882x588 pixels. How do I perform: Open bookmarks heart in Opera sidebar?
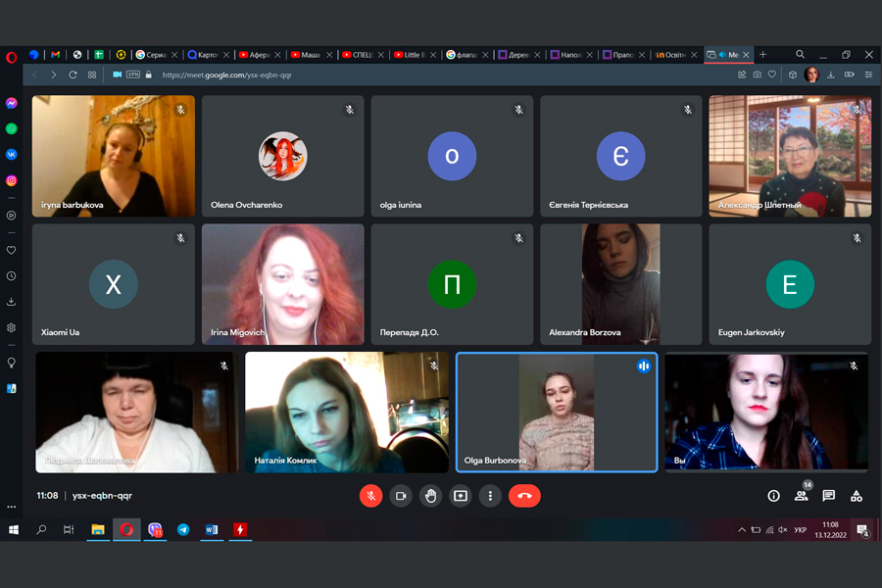tap(11, 250)
